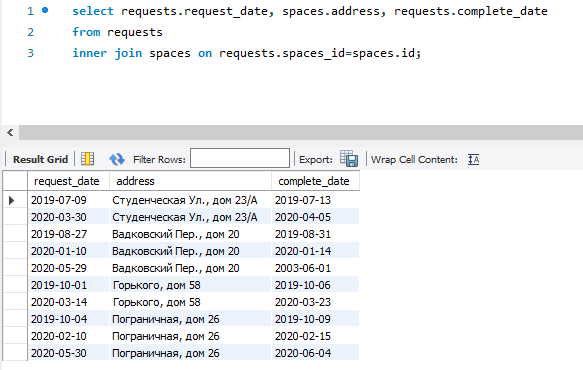The width and height of the screenshot is (583, 370).
Task: Select address cell for request 2019-10-04
Action: tap(190, 319)
